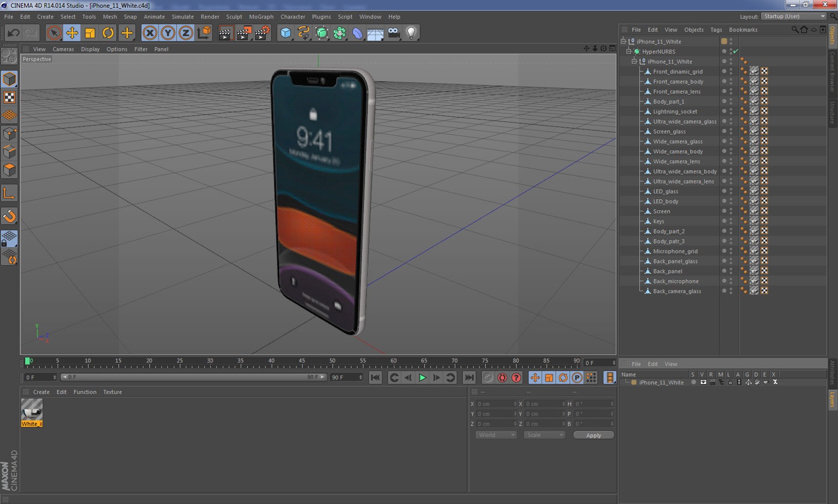838x504 pixels.
Task: Select the Move tool
Action: tap(72, 33)
